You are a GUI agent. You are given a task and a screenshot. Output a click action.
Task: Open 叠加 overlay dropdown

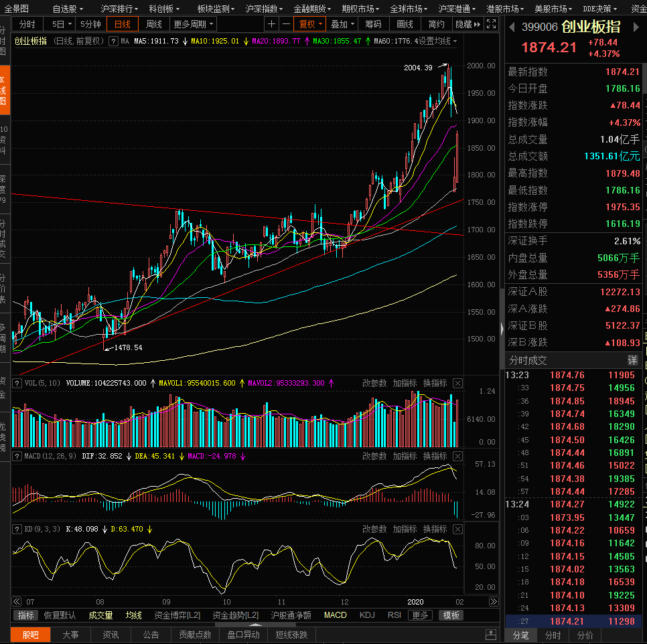(342, 24)
